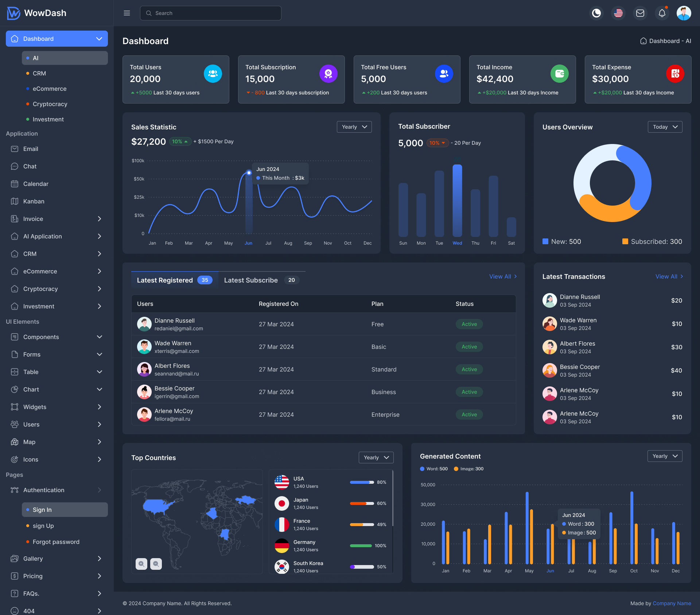Click the notification bell icon
Screen dimensions: 700x615
pos(662,13)
